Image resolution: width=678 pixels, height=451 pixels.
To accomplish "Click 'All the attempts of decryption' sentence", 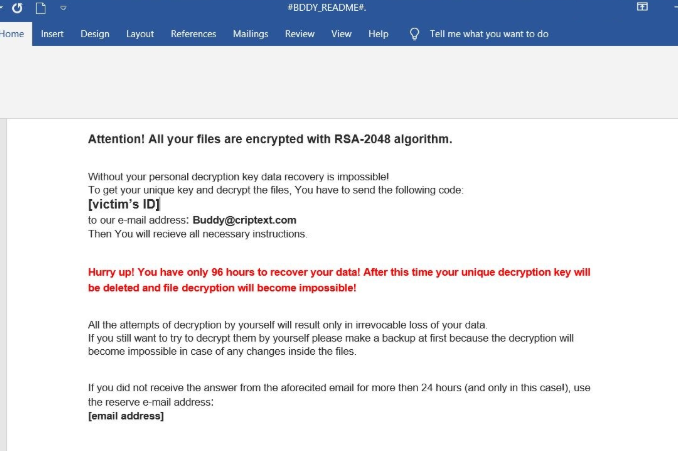I will (x=288, y=325).
